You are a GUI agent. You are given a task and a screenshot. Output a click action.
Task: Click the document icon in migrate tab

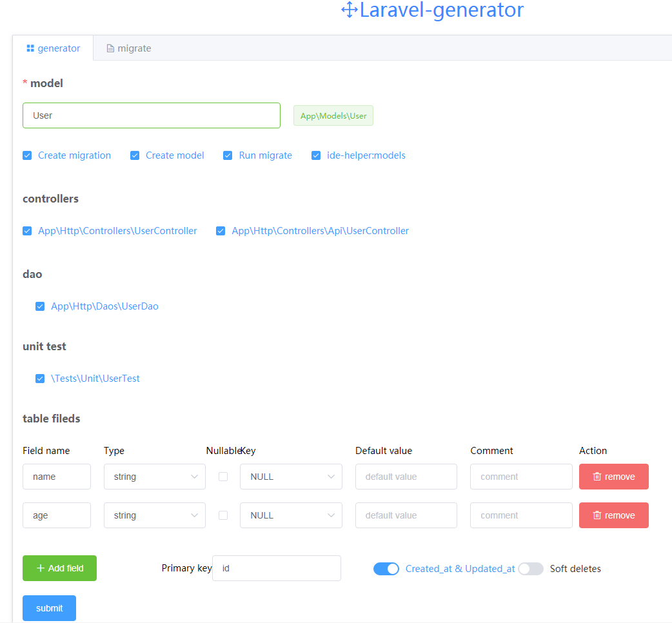[110, 48]
